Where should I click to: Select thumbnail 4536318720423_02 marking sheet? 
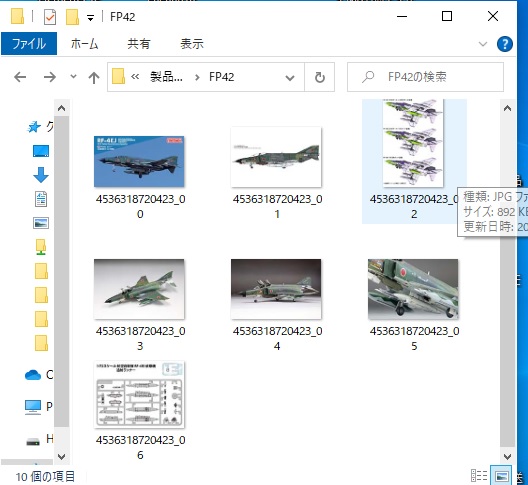[x=413, y=143]
